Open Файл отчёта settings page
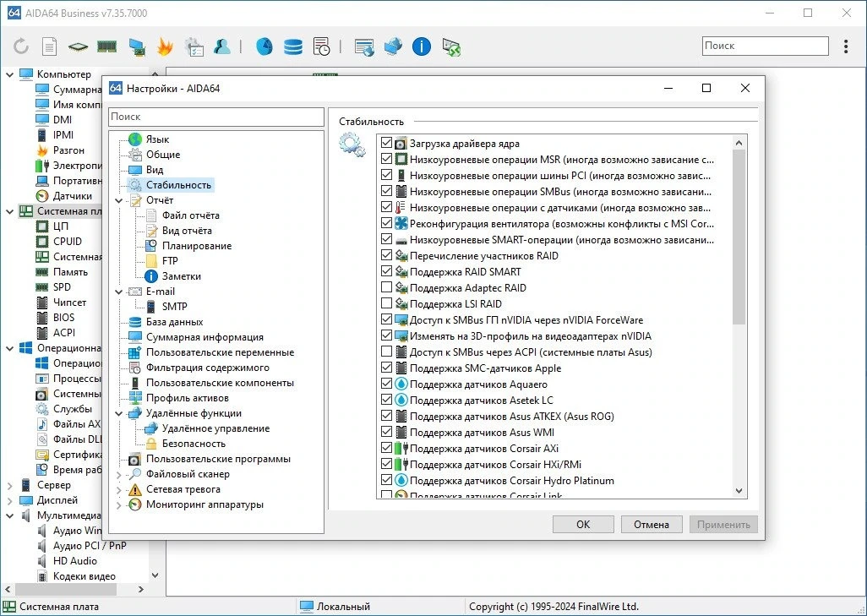 [190, 215]
